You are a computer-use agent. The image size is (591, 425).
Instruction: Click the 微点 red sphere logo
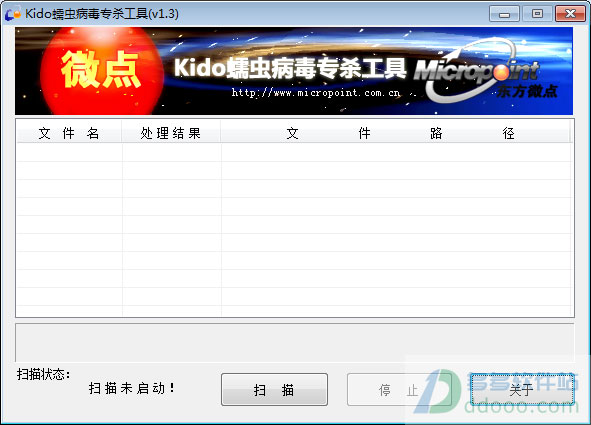101,71
